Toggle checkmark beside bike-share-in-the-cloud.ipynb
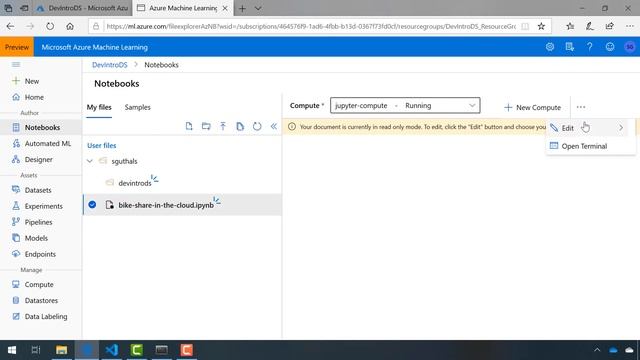The width and height of the screenshot is (640, 360). pyautogui.click(x=92, y=204)
